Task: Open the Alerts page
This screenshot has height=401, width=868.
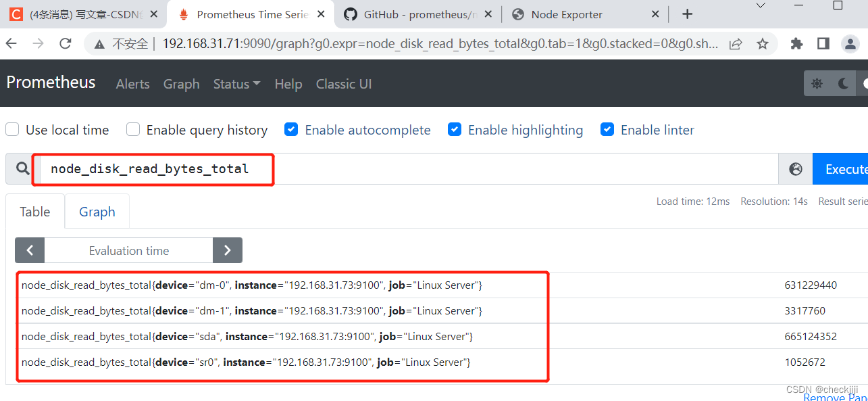Action: [132, 84]
